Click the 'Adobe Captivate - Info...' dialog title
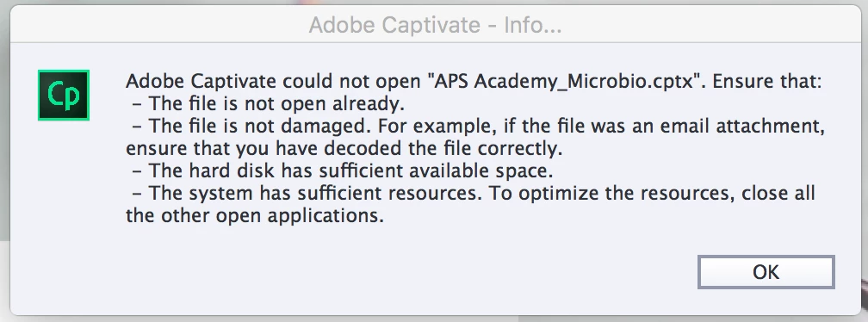This screenshot has width=868, height=322. pyautogui.click(x=435, y=25)
